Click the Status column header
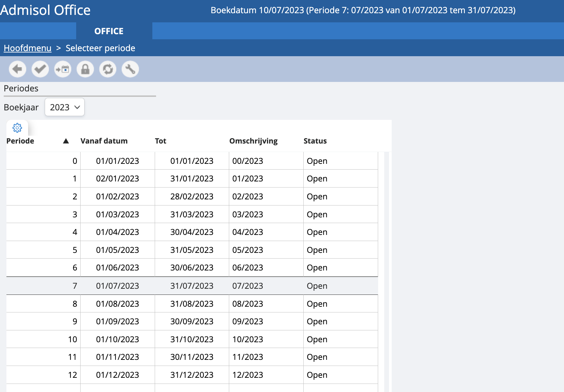 [315, 141]
